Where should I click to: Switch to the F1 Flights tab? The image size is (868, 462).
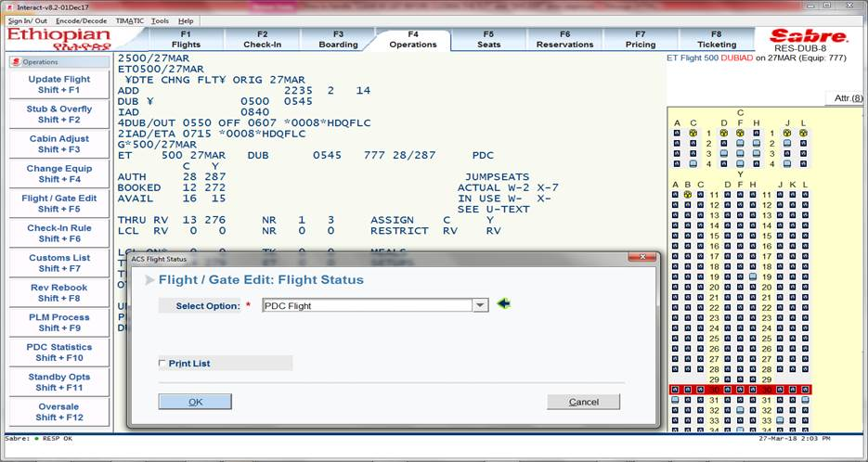click(186, 39)
